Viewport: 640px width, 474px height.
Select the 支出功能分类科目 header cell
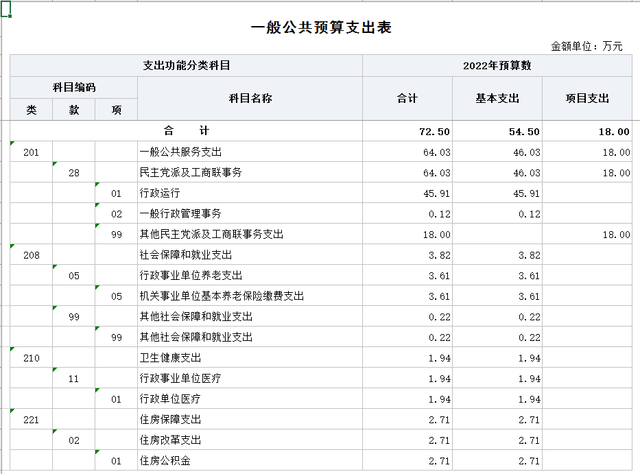tap(186, 65)
